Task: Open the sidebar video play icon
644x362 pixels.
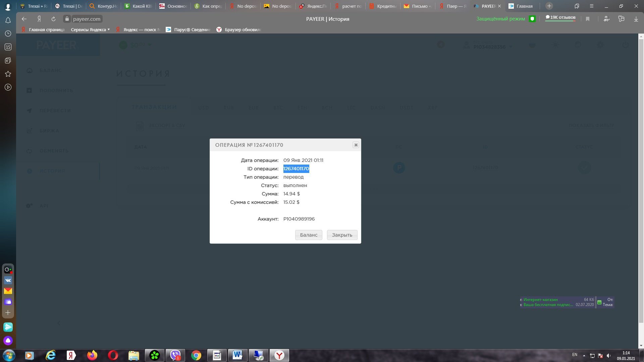Action: pos(8,87)
